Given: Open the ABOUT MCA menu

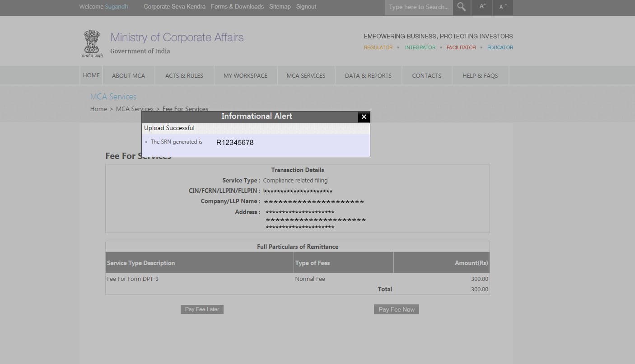Looking at the screenshot, I should (x=129, y=76).
